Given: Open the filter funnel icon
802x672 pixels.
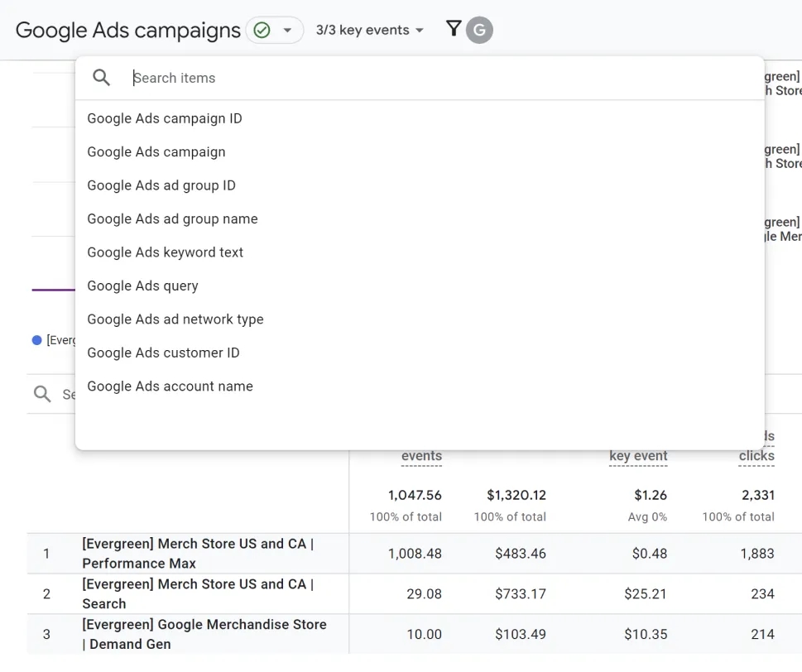Looking at the screenshot, I should point(454,28).
